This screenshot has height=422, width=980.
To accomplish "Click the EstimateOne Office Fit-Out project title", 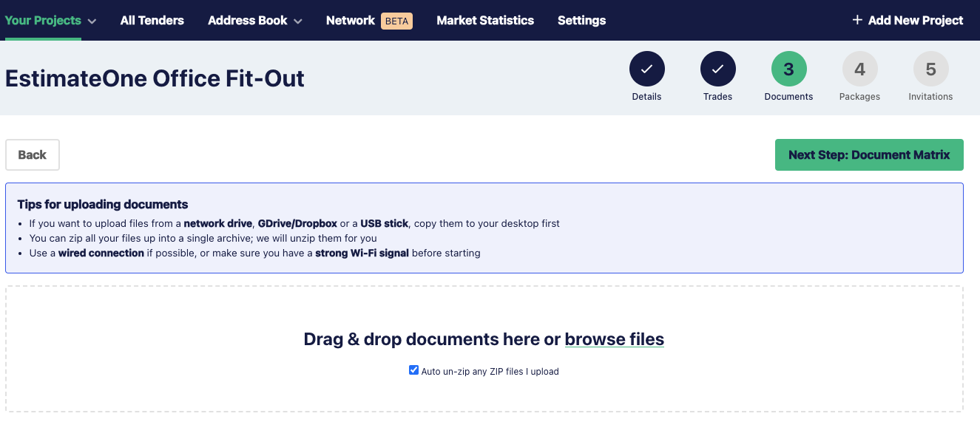I will point(155,78).
